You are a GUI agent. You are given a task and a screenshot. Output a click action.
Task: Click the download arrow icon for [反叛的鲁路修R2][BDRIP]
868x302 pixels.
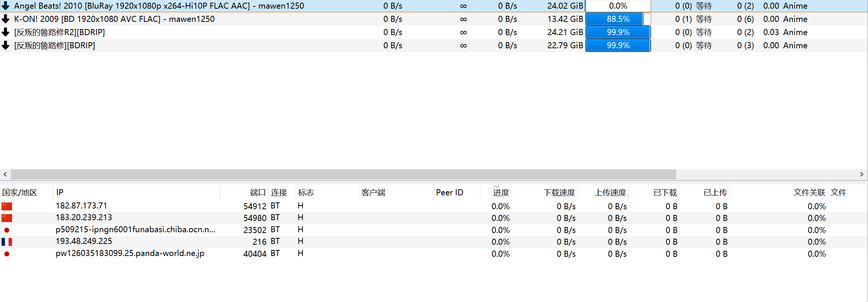click(6, 32)
